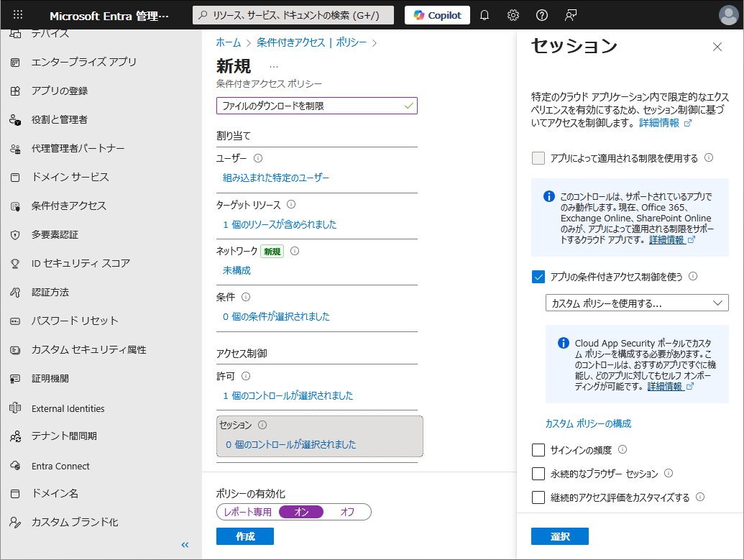Screen dimensions: 744x560
Task: Open the app launcher waffle icon
Action: (x=18, y=14)
